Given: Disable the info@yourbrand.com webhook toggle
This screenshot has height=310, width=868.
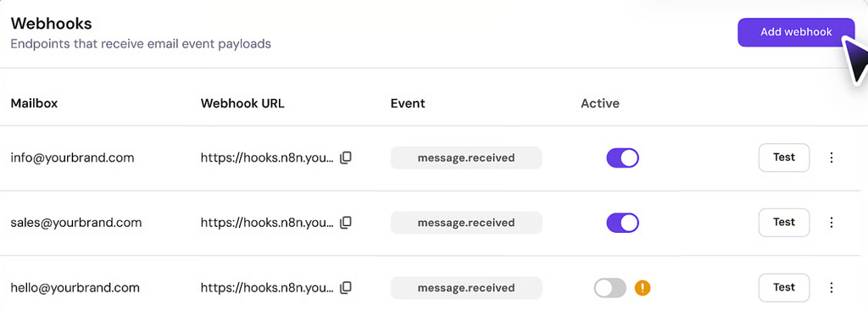Looking at the screenshot, I should point(623,158).
